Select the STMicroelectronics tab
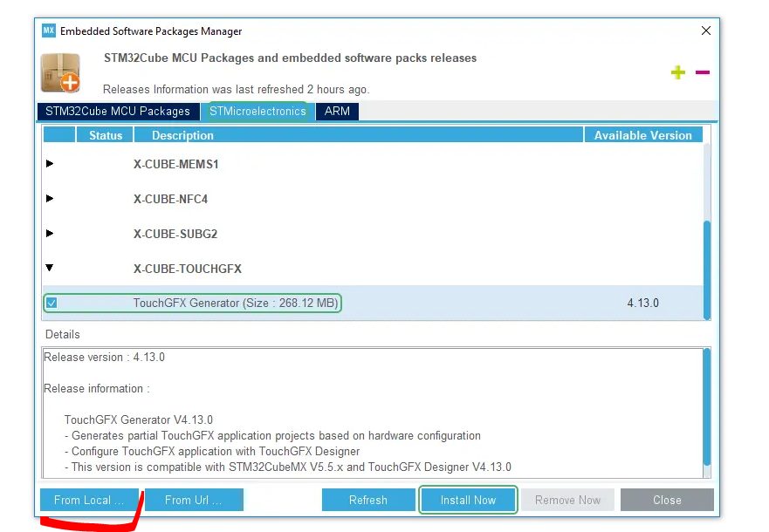This screenshot has height=532, width=769. (x=257, y=112)
